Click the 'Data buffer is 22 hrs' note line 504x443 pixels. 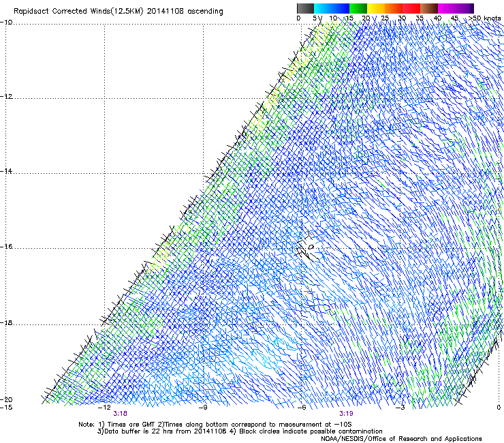coord(240,431)
